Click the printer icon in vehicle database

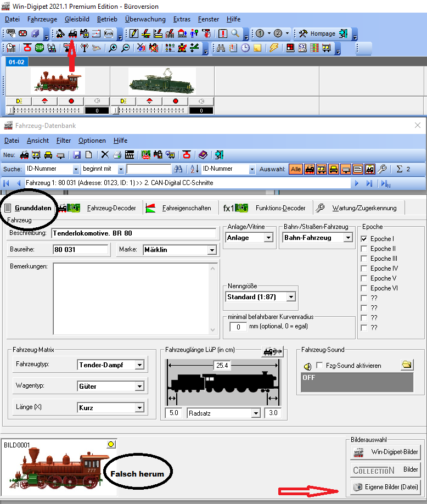coord(117,155)
